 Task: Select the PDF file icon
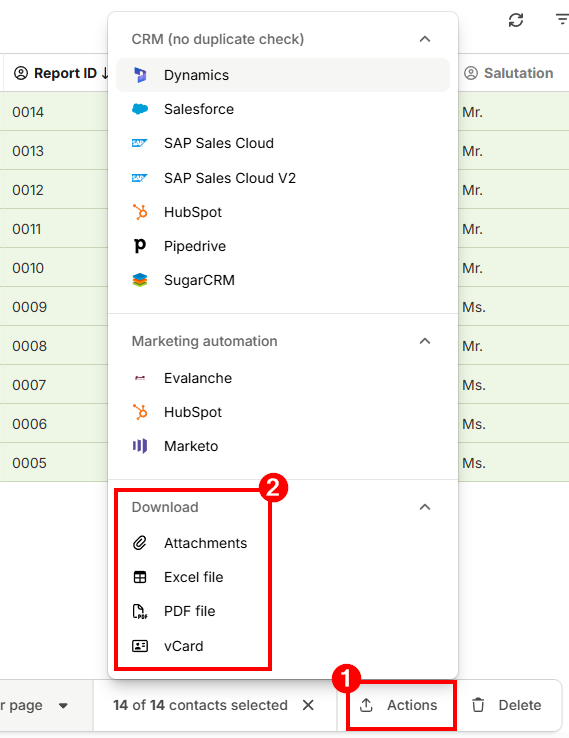pyautogui.click(x=140, y=611)
